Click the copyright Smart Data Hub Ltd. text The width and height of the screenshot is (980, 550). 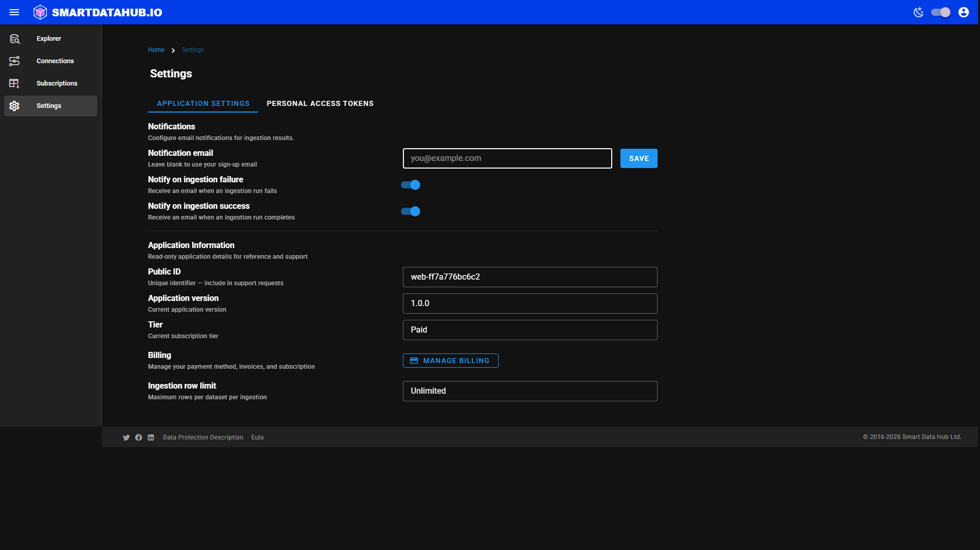pos(912,437)
